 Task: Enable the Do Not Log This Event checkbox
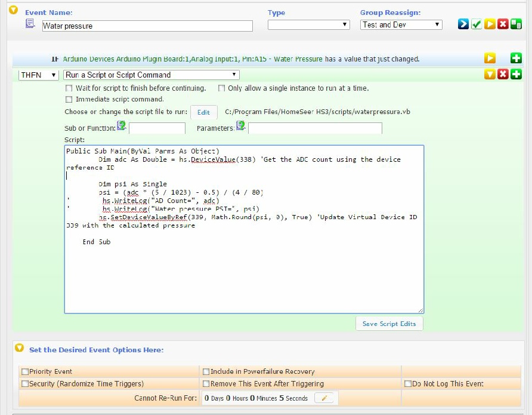[x=408, y=384]
